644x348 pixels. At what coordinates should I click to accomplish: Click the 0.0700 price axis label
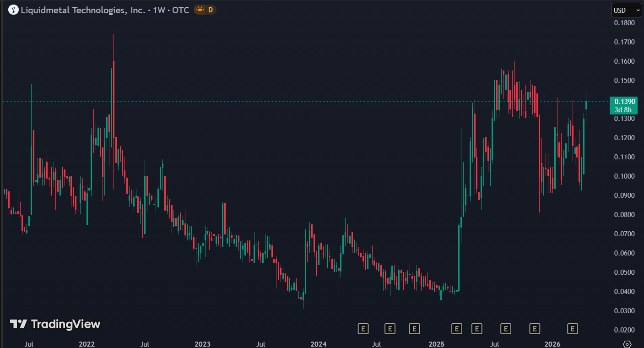[624, 234]
